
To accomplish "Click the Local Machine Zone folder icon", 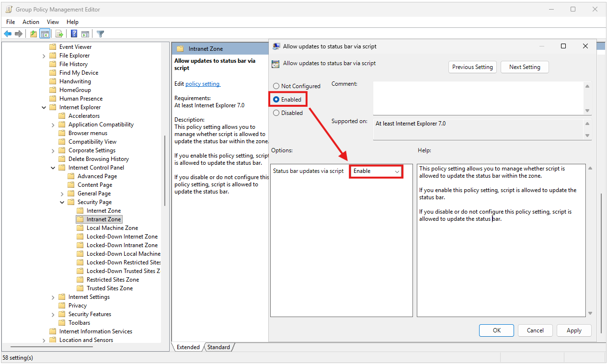I will pyautogui.click(x=80, y=228).
